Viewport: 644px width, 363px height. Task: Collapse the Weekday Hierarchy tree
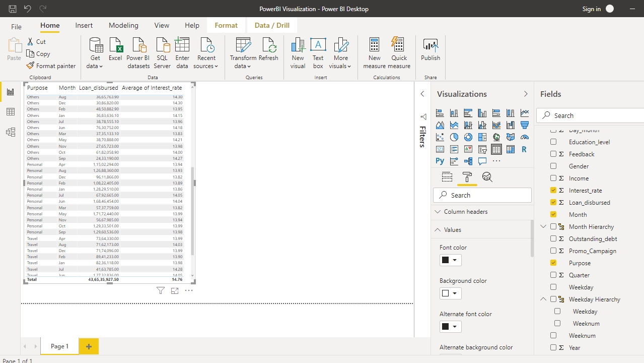[543, 299]
